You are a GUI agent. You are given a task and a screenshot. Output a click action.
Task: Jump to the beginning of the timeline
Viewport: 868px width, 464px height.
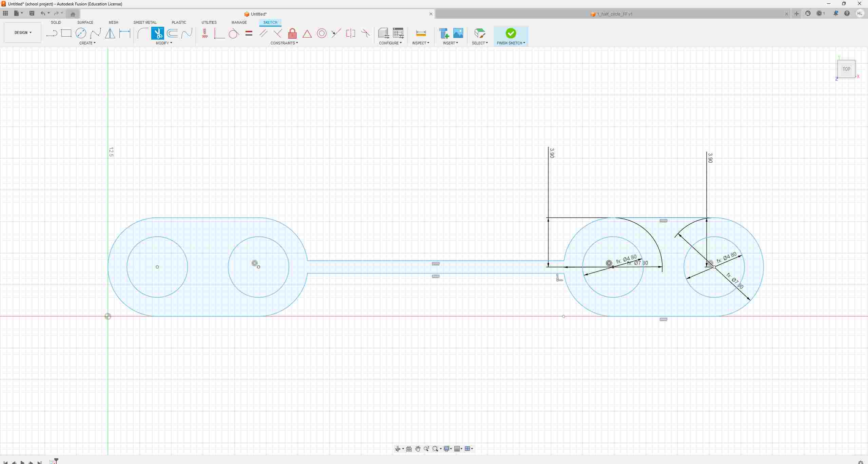pos(5,462)
